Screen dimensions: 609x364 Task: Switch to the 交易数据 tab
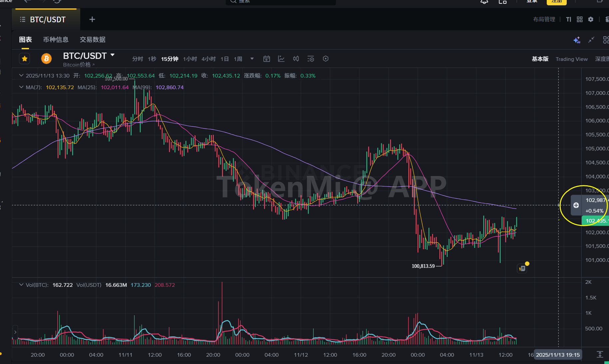point(93,40)
